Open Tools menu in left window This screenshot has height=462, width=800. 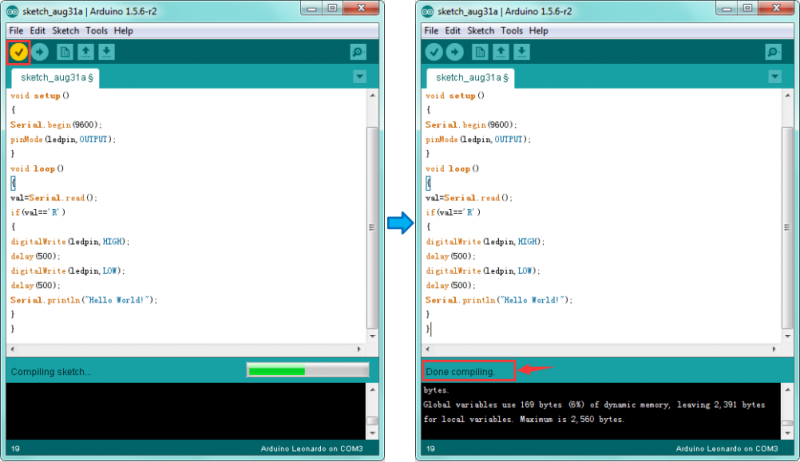(x=96, y=31)
